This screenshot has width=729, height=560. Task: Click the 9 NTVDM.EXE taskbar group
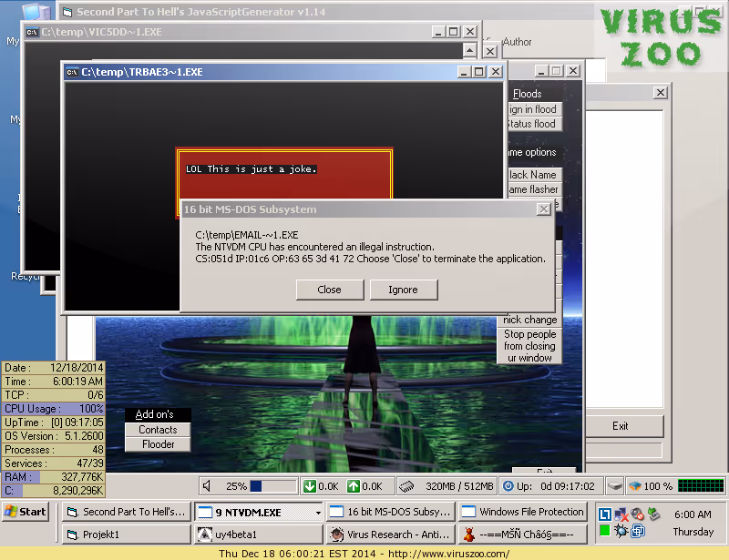pyautogui.click(x=259, y=512)
